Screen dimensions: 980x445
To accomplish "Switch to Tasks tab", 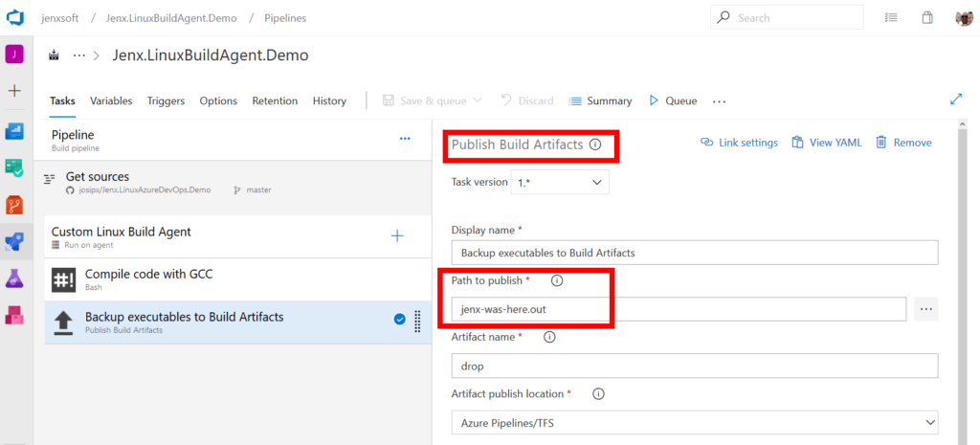I will pos(62,100).
